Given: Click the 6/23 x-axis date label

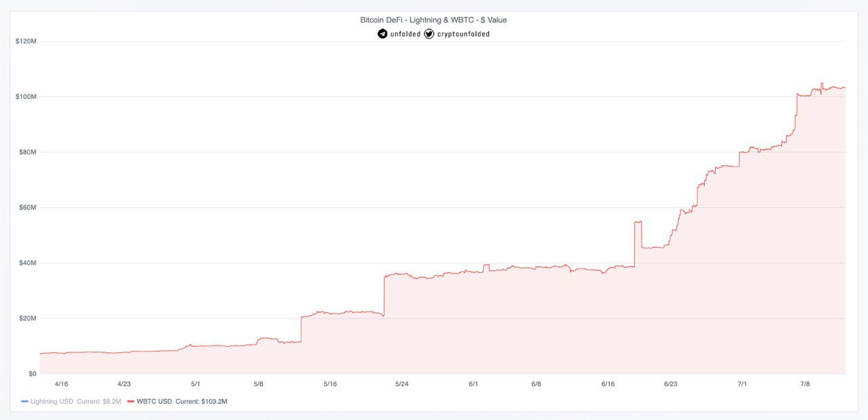Looking at the screenshot, I should coord(671,384).
